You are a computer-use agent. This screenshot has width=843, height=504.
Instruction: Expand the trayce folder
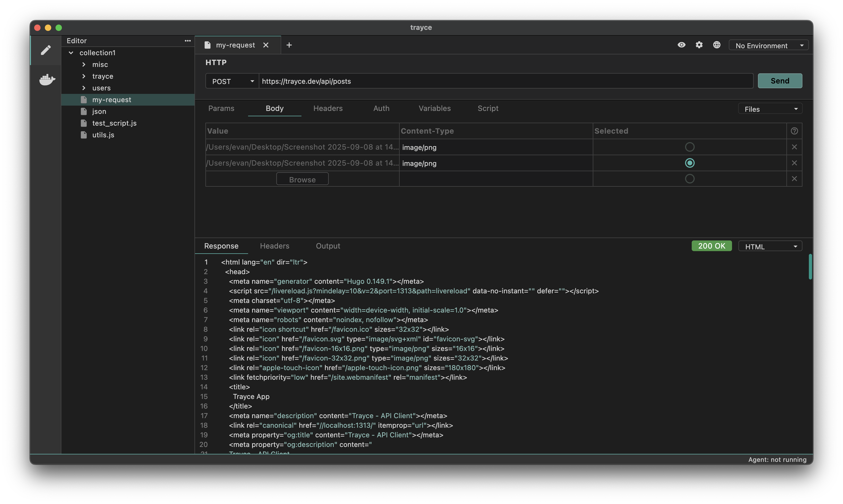(x=84, y=76)
